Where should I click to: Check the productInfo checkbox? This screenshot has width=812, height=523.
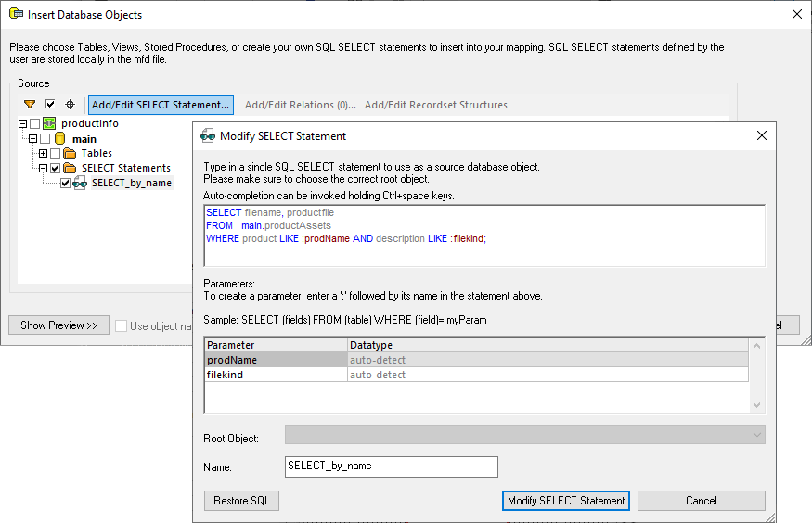35,124
